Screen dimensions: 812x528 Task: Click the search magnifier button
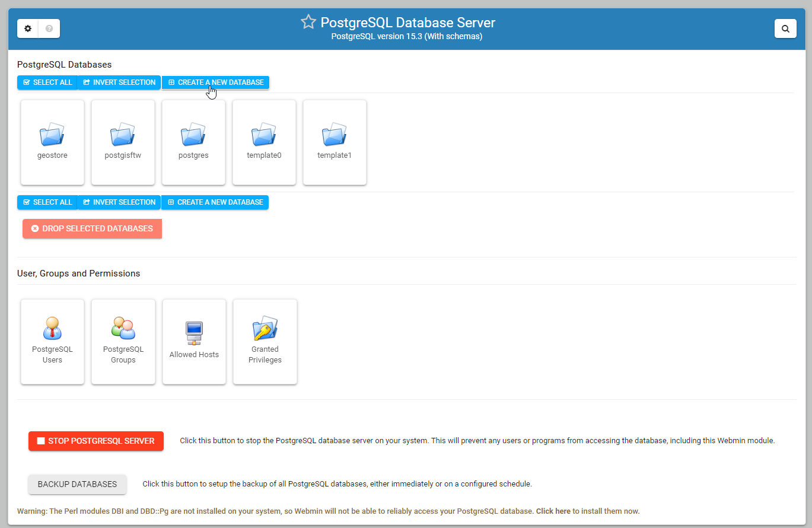(x=785, y=28)
